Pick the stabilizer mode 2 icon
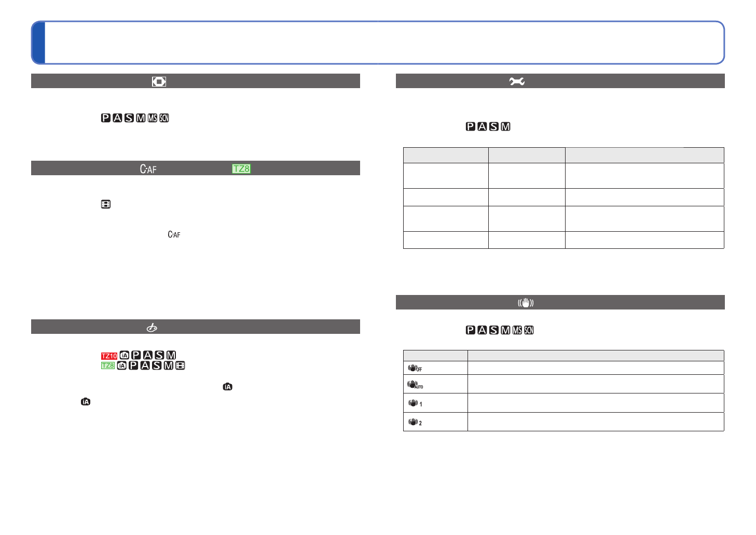Image resolution: width=756 pixels, height=535 pixels. click(415, 422)
